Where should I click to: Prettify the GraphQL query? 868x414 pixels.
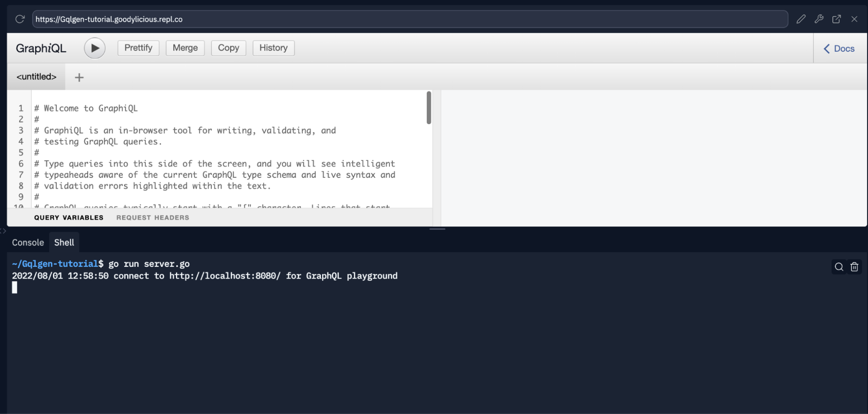pos(138,48)
